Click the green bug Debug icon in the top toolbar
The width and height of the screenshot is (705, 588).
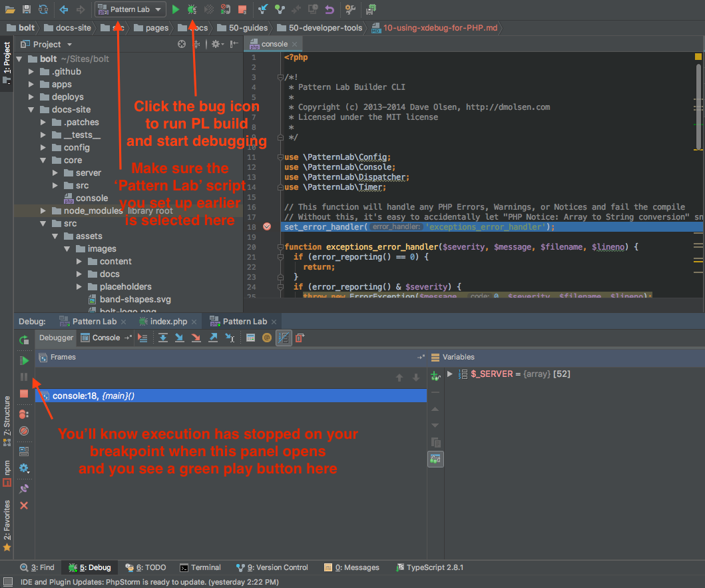coord(192,9)
